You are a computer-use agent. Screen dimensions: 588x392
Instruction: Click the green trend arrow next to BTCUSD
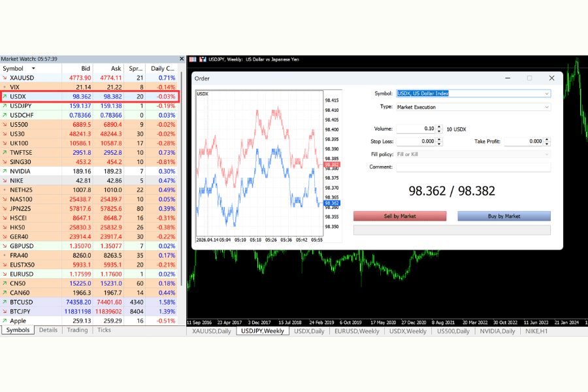click(x=5, y=302)
